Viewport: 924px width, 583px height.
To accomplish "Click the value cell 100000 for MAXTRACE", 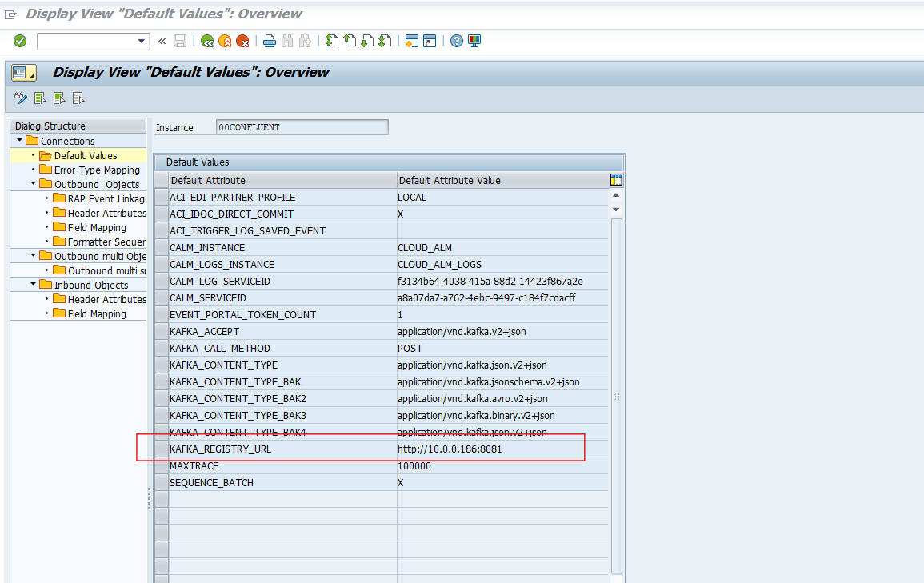I will 502,465.
